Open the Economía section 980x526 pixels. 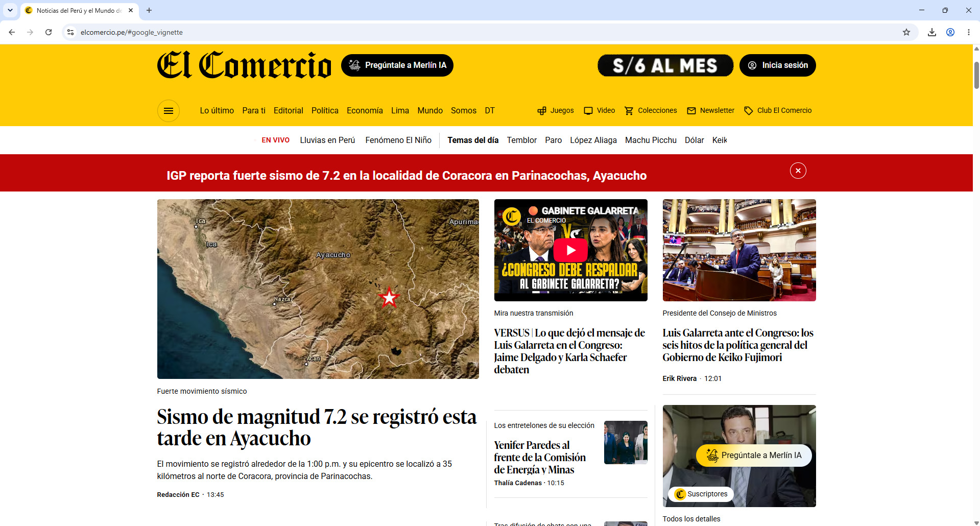click(x=365, y=111)
